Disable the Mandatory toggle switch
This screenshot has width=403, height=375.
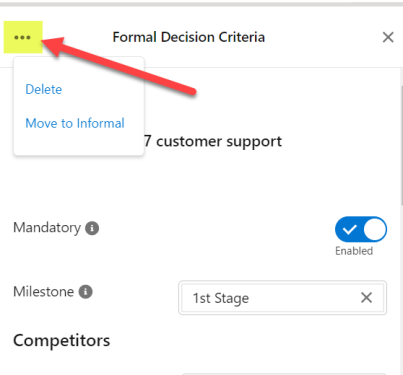pyautogui.click(x=361, y=229)
